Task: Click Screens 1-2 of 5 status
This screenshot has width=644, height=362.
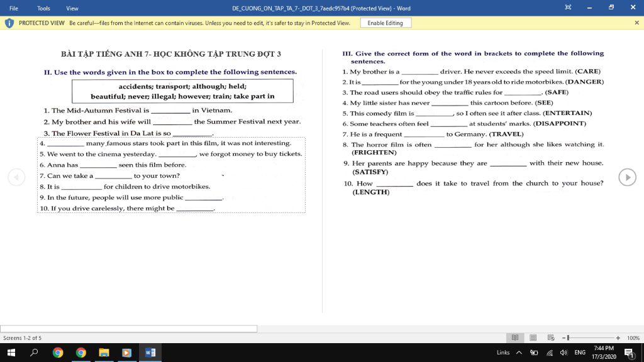Action: coord(22,337)
